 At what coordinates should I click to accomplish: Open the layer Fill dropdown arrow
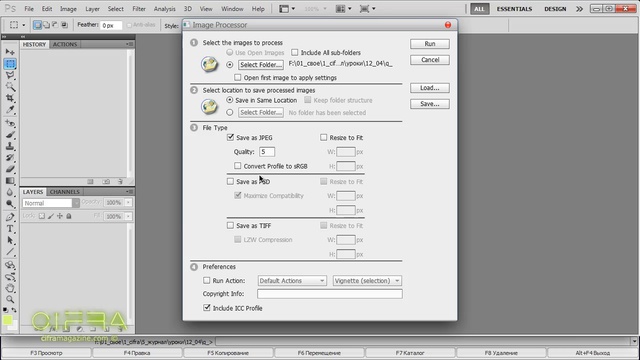click(x=128, y=216)
